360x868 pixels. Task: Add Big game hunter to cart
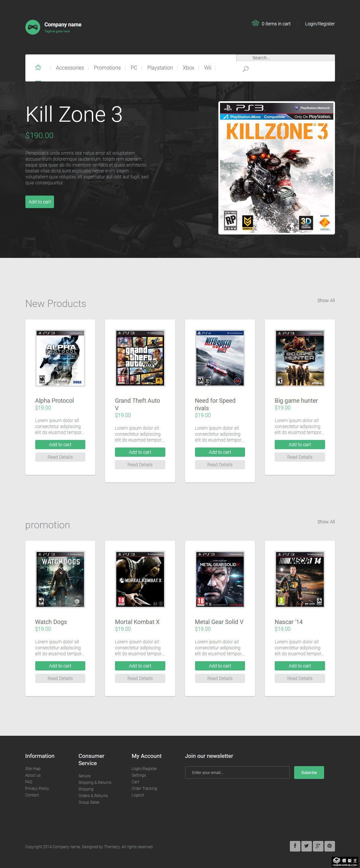point(300,445)
